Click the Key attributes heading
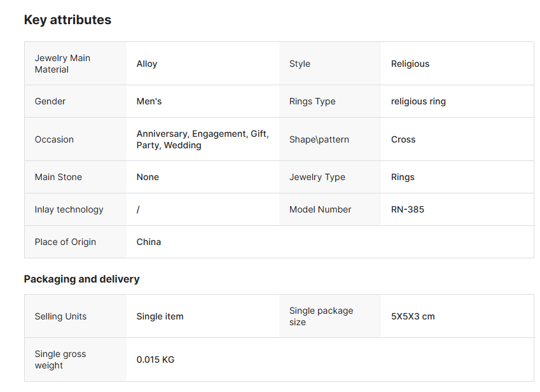This screenshot has width=540, height=392. pos(67,20)
